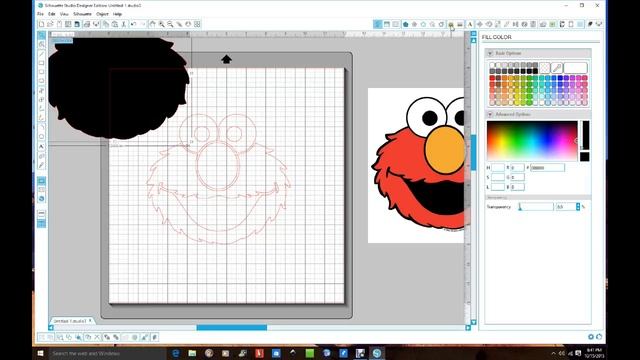The height and width of the screenshot is (360, 640).
Task: Click the scroll right arrow below canvas
Action: pyautogui.click(x=468, y=327)
